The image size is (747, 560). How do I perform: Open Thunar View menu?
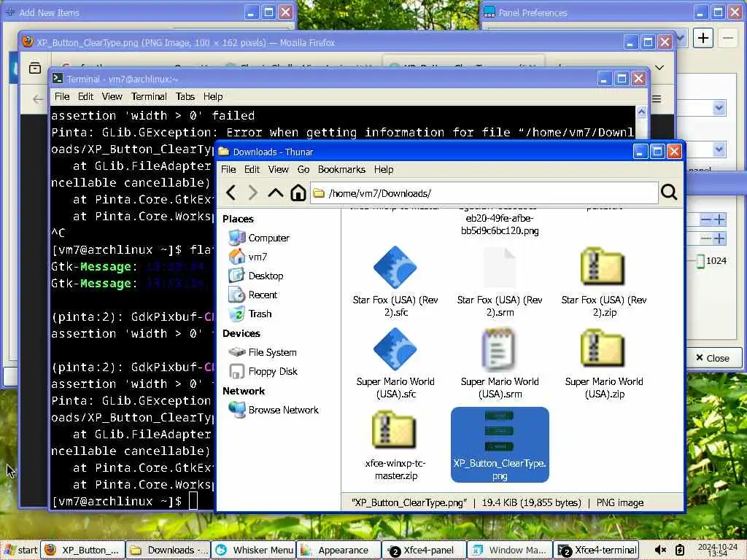pyautogui.click(x=278, y=169)
